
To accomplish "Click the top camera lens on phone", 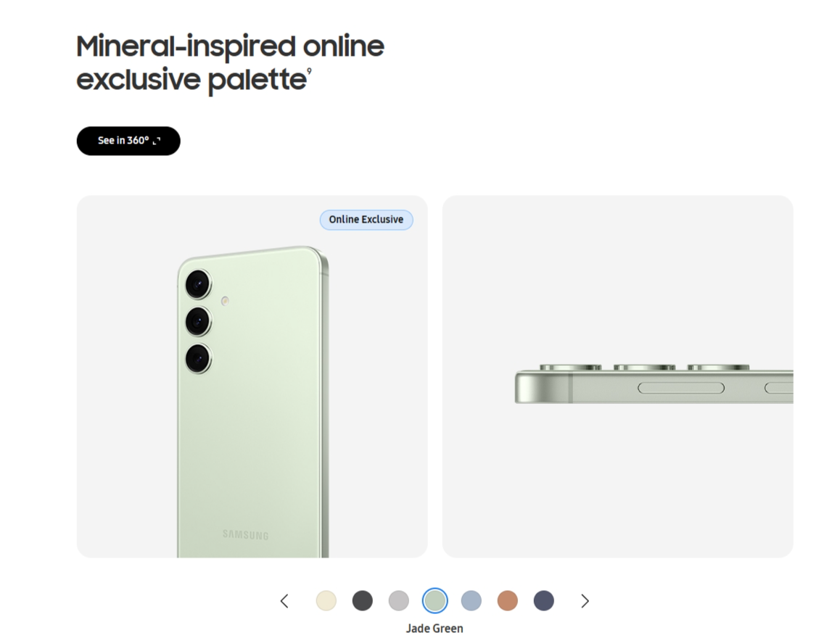I will point(198,284).
